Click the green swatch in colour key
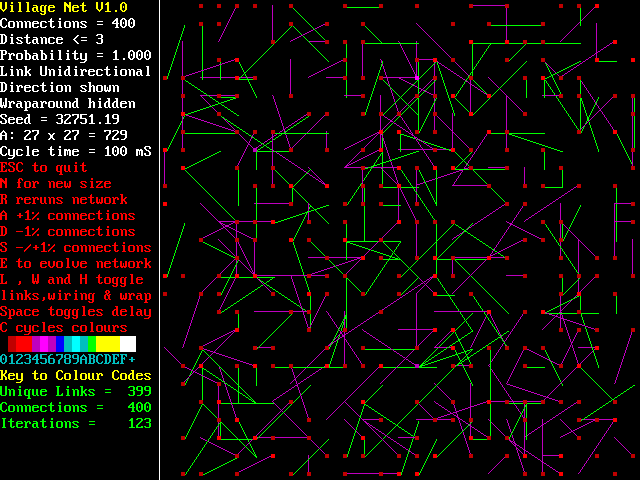 point(92,344)
